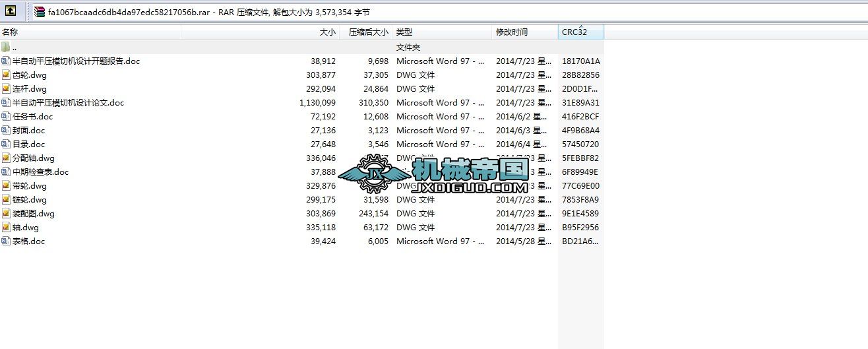Click the up one level arrow button
Screen dimensions: 868x349
[x=11, y=11]
